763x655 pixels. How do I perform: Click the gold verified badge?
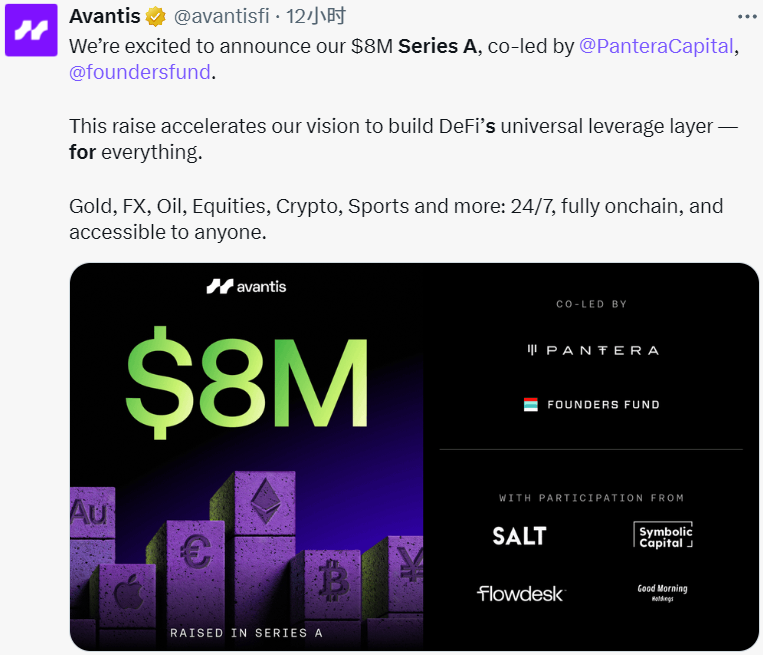coord(156,17)
